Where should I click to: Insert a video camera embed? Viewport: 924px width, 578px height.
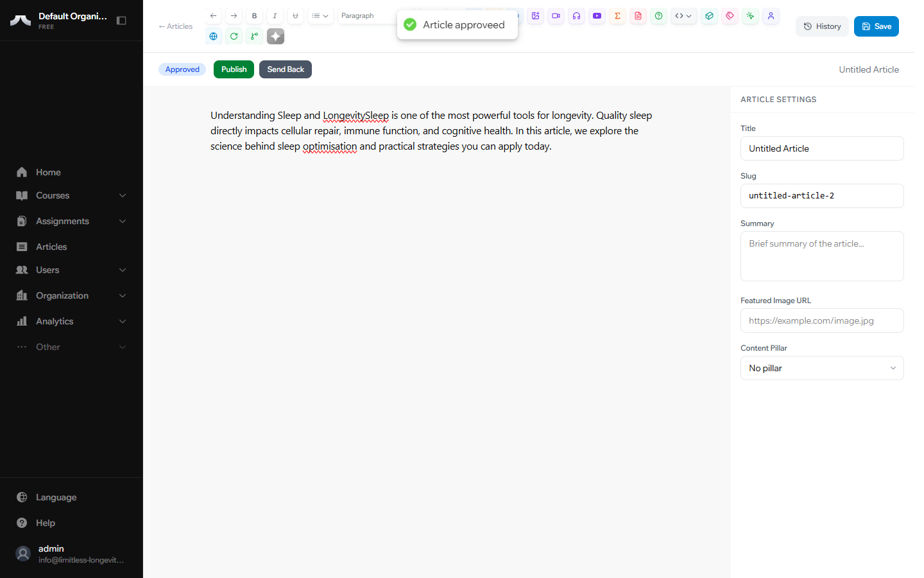556,16
